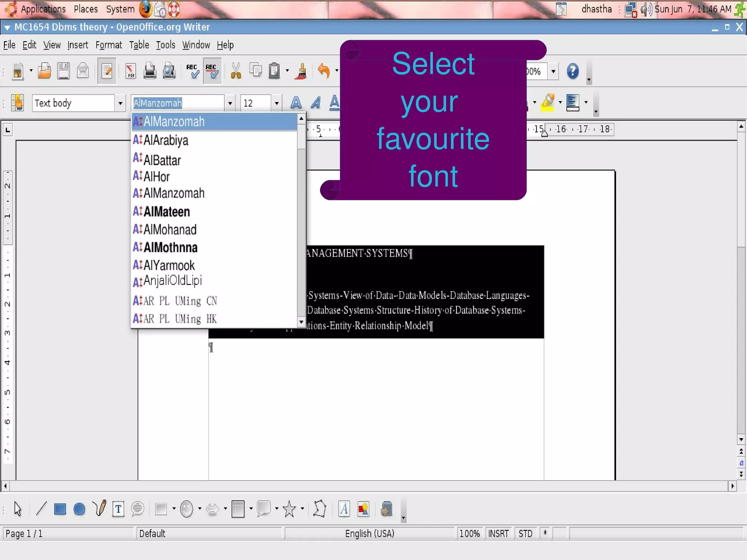The image size is (747, 560).
Task: Click the INSRT insert mode status field
Action: (x=498, y=534)
